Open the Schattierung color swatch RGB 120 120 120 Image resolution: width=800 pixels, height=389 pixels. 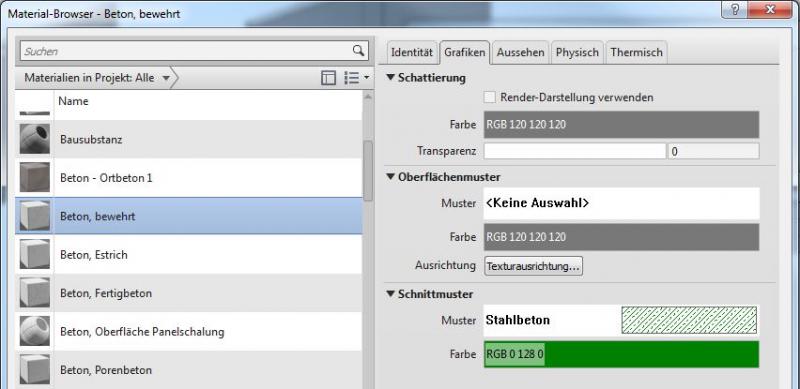621,125
